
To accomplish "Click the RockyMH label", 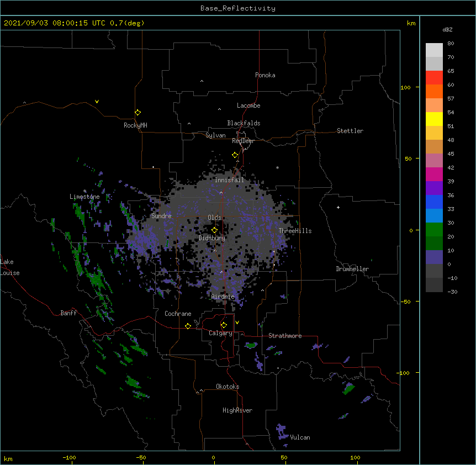I will (135, 125).
